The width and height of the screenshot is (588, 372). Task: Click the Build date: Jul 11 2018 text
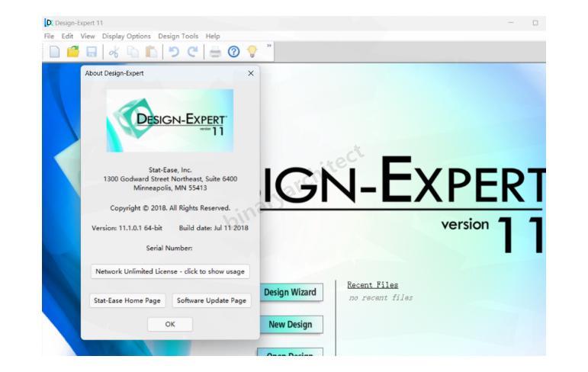click(x=214, y=228)
